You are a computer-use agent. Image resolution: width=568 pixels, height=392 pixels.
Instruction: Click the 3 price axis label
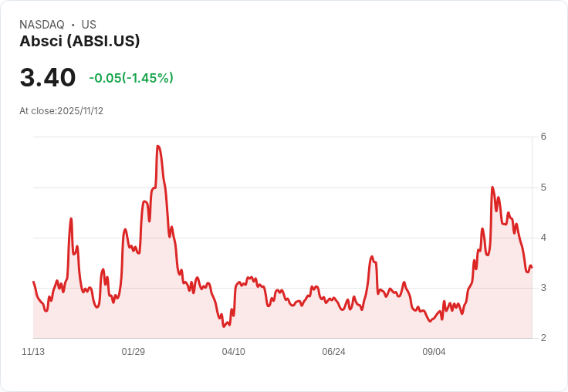click(x=543, y=288)
